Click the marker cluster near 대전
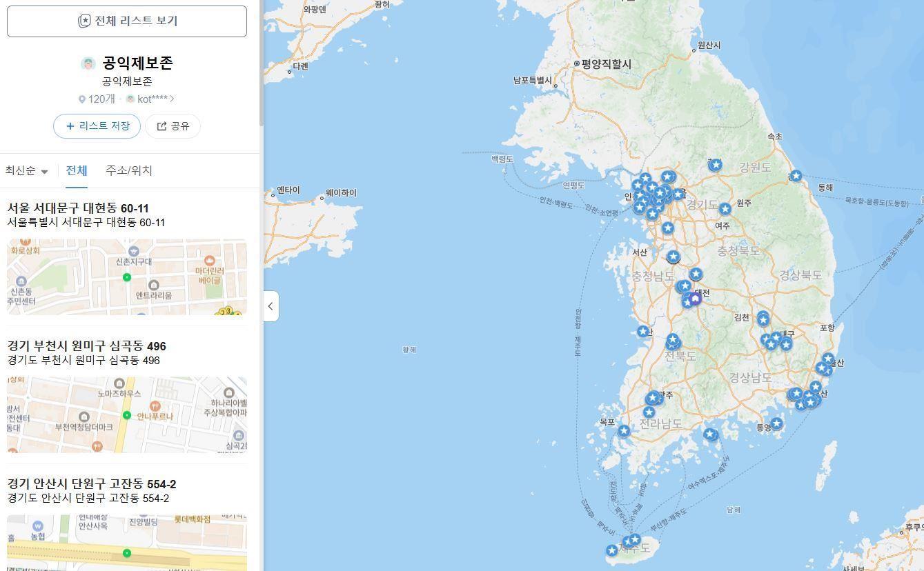 click(694, 299)
